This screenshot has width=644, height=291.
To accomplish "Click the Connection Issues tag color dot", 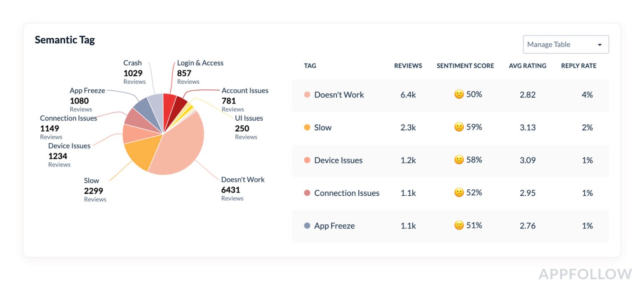I will click(307, 193).
